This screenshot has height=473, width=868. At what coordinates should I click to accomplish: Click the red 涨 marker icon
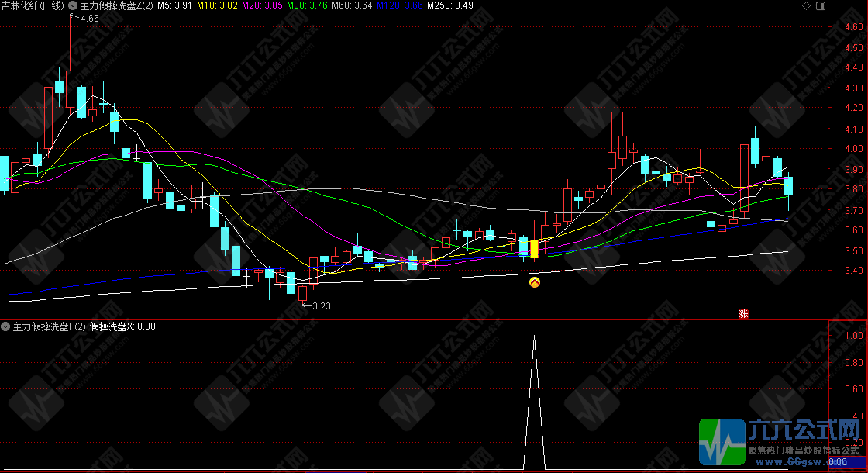click(743, 314)
